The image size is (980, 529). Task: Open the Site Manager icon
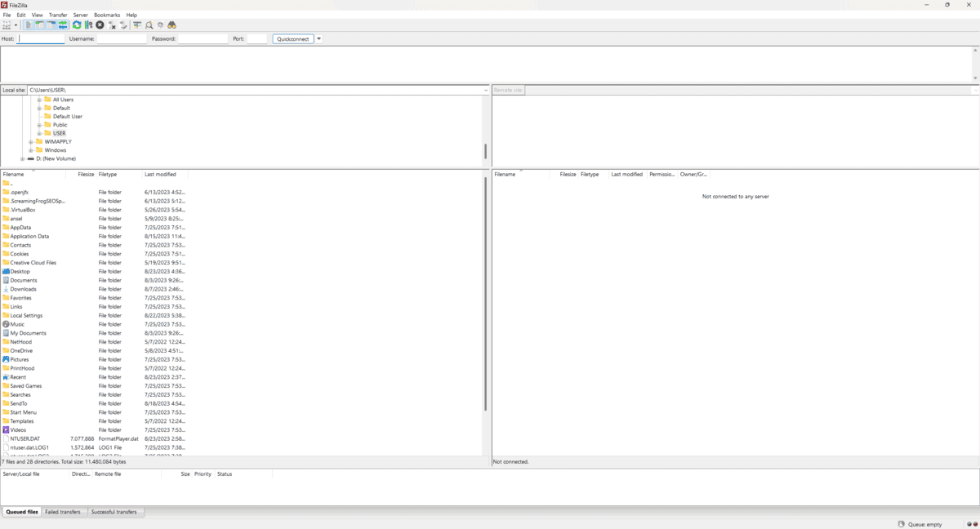[7, 25]
